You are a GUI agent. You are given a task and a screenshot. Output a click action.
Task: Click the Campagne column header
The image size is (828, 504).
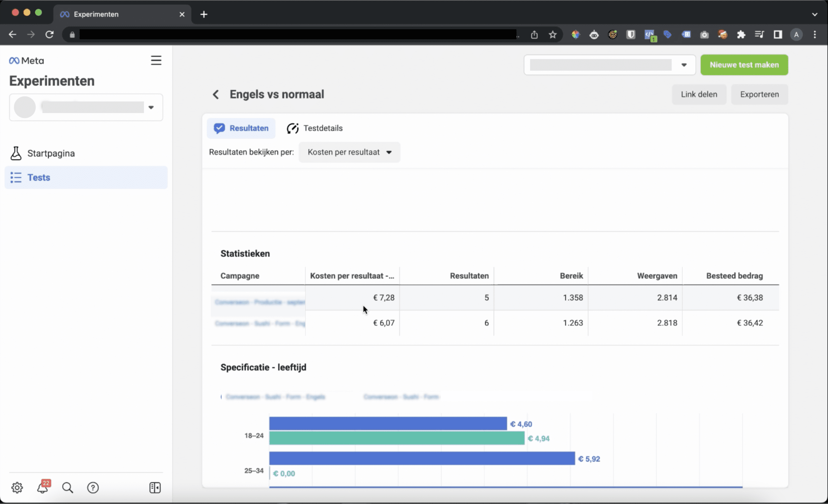pos(240,276)
